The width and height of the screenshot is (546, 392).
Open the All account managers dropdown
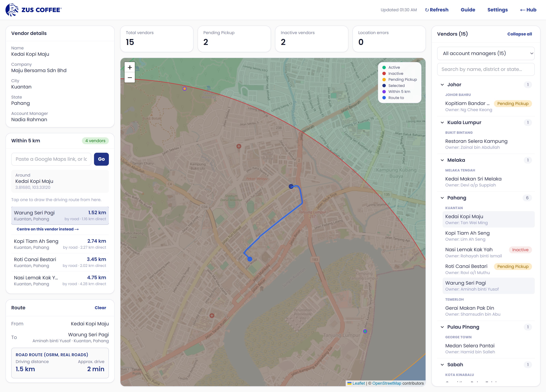[486, 53]
